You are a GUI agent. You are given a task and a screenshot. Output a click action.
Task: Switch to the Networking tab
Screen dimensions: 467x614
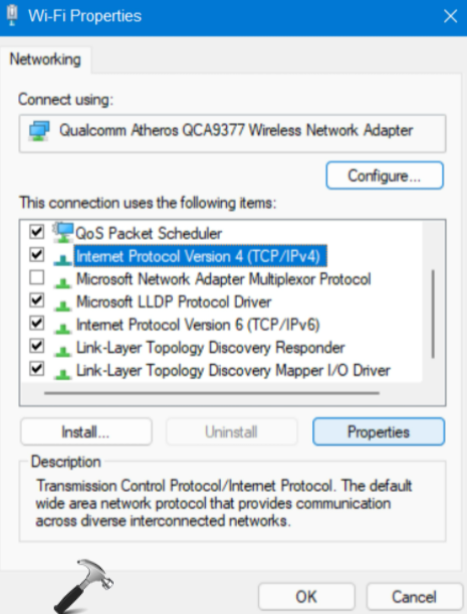pyautogui.click(x=45, y=60)
